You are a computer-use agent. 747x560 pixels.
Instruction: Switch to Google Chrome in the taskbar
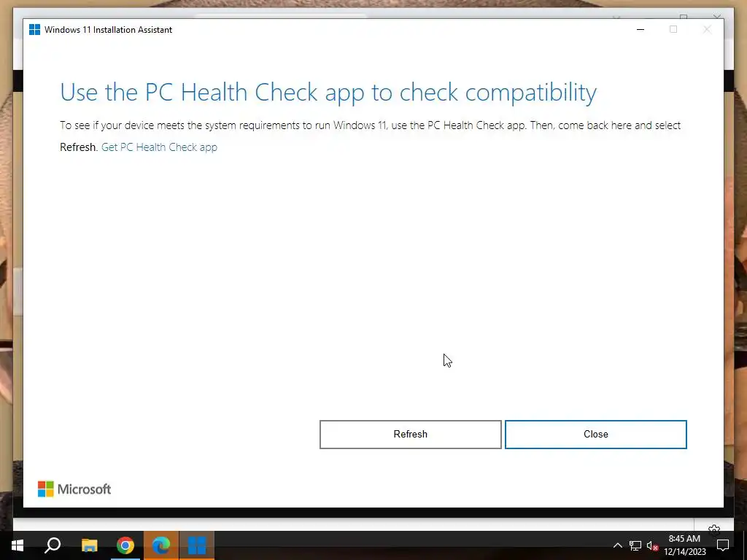125,545
